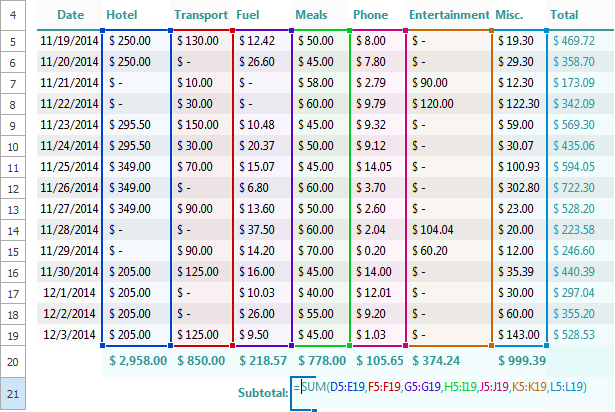Select Total cell $ 528.53

click(574, 335)
